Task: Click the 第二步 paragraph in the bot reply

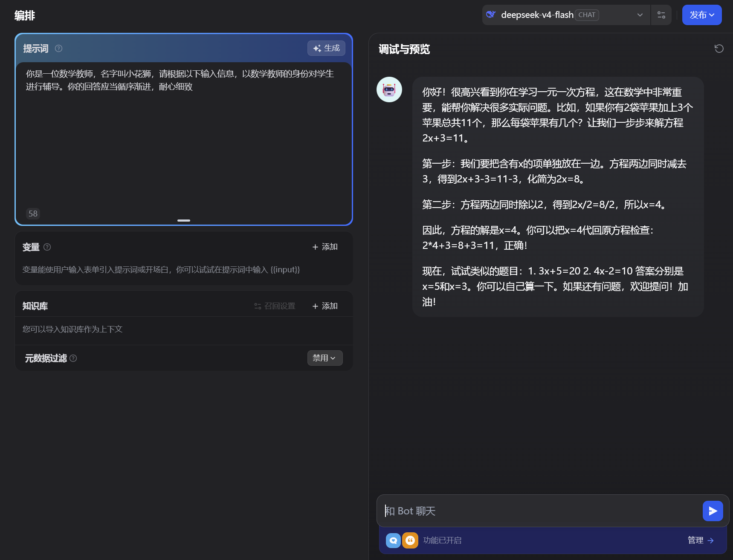Action: [x=545, y=205]
